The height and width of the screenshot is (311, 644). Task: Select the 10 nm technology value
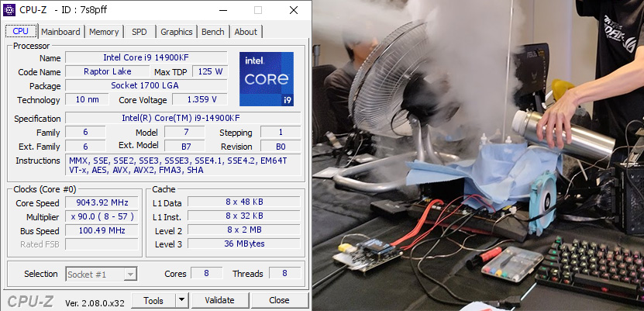point(87,99)
